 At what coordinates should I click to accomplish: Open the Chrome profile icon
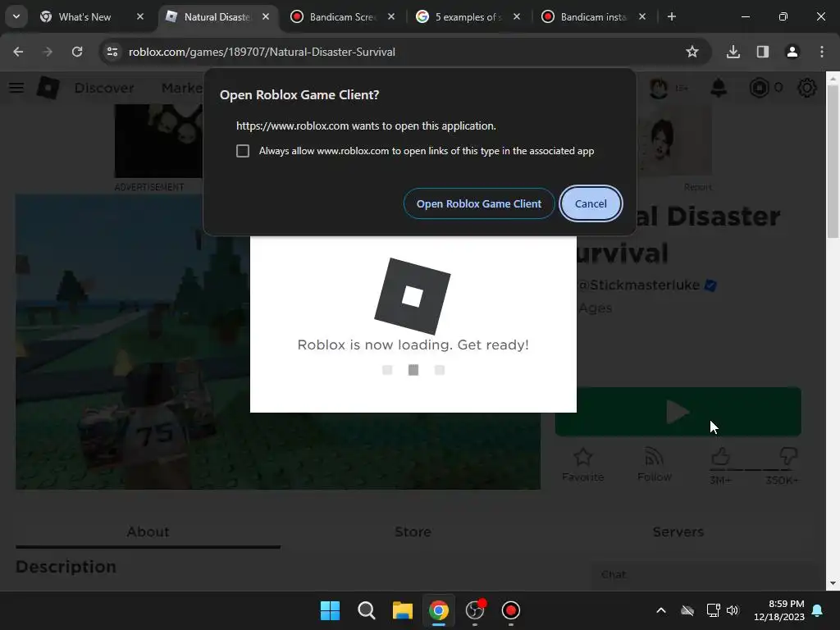click(x=792, y=52)
